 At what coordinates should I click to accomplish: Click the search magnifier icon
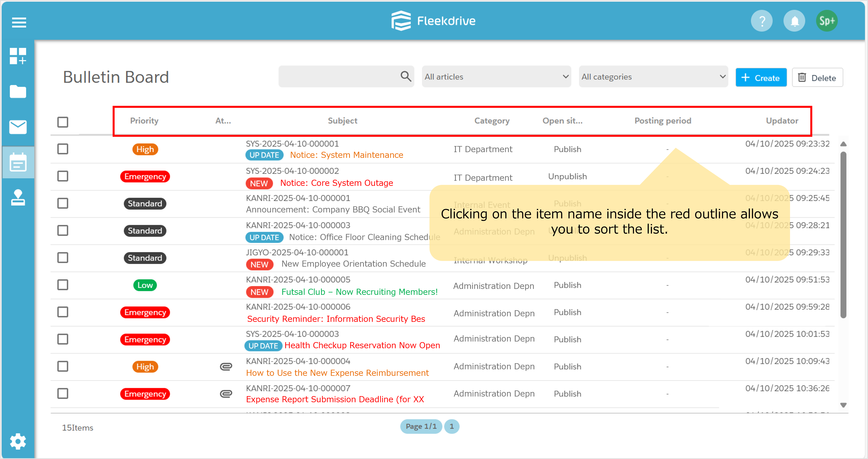click(406, 76)
